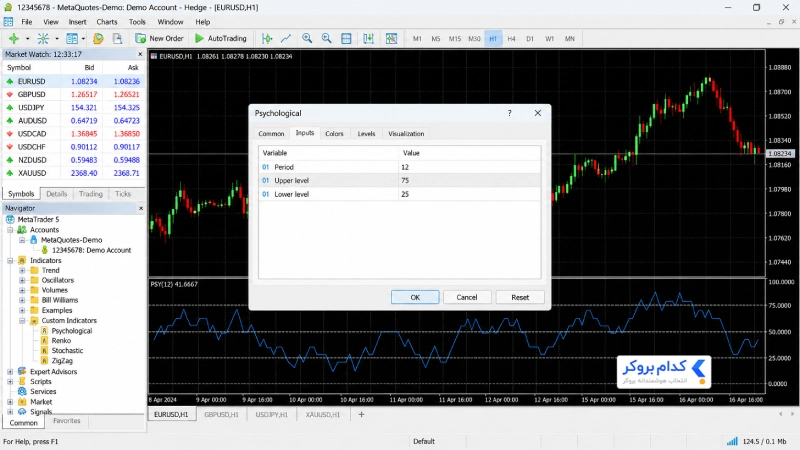The width and height of the screenshot is (800, 450).
Task: Select the Services item in Navigator
Action: [43, 391]
